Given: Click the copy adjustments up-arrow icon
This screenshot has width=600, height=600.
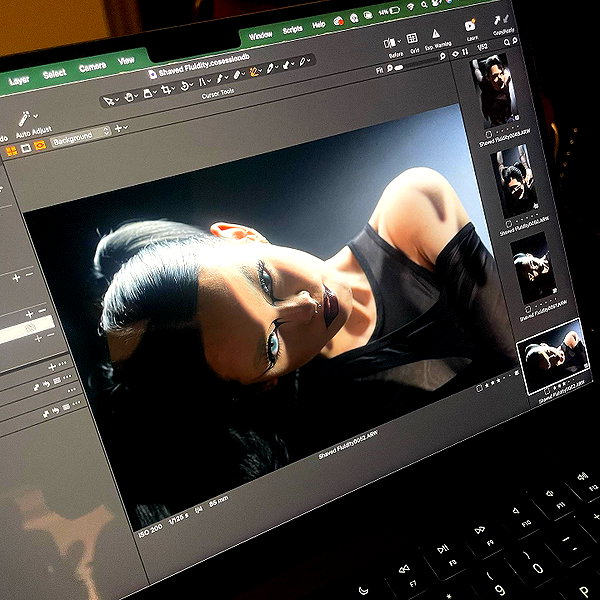Looking at the screenshot, I should click(497, 20).
